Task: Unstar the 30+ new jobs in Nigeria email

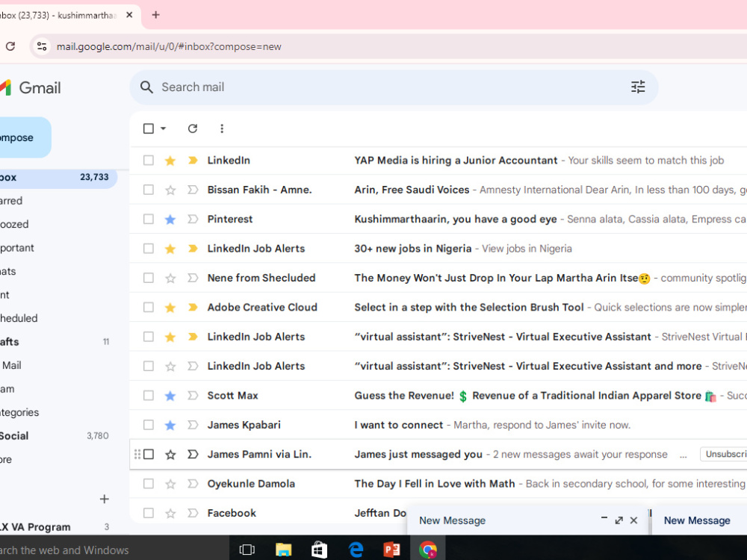Action: click(x=170, y=249)
